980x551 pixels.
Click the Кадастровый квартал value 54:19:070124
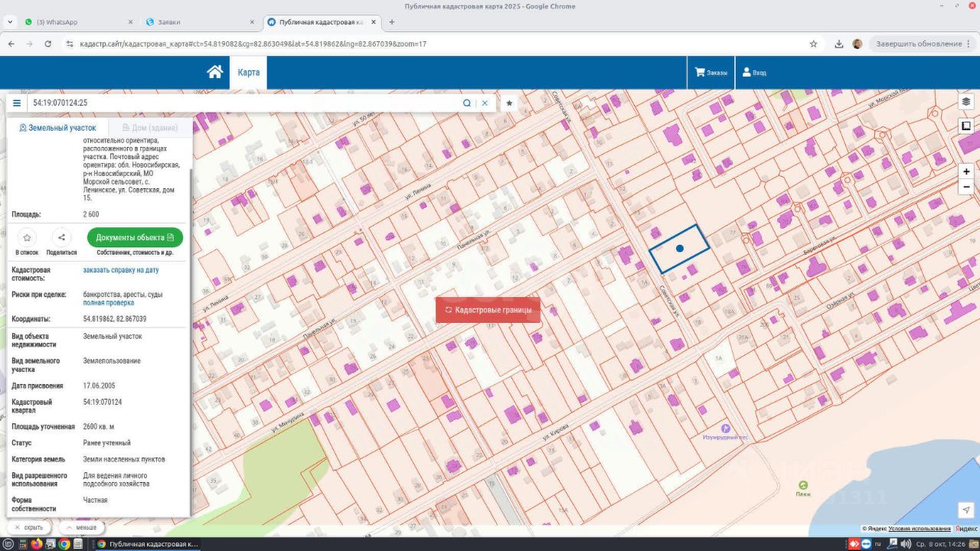pyautogui.click(x=103, y=402)
